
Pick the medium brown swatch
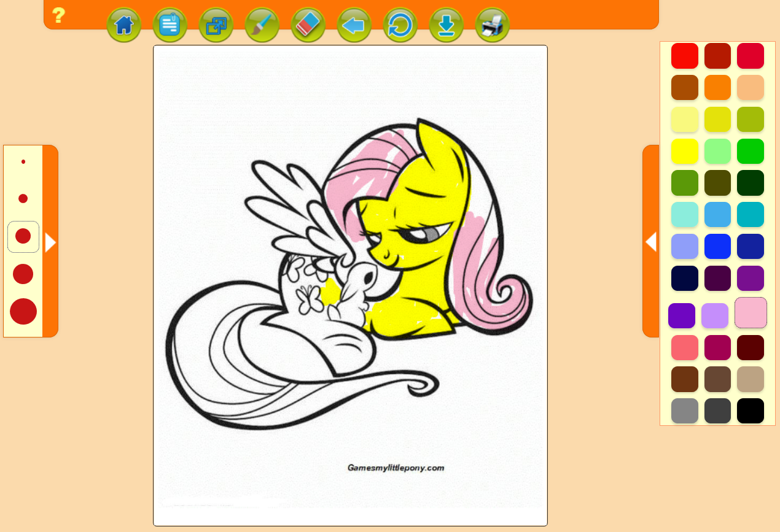click(717, 379)
